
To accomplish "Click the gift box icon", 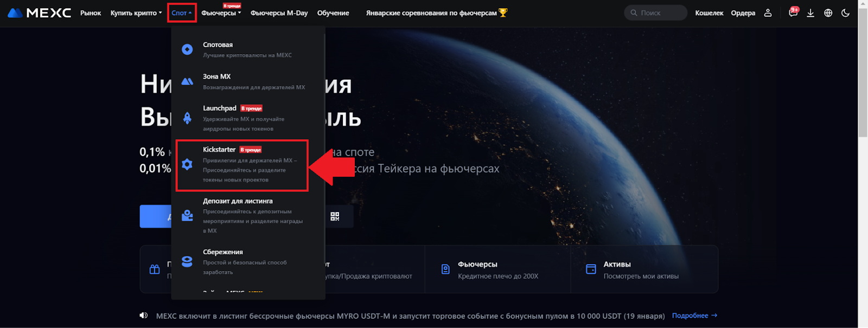I will [x=155, y=269].
